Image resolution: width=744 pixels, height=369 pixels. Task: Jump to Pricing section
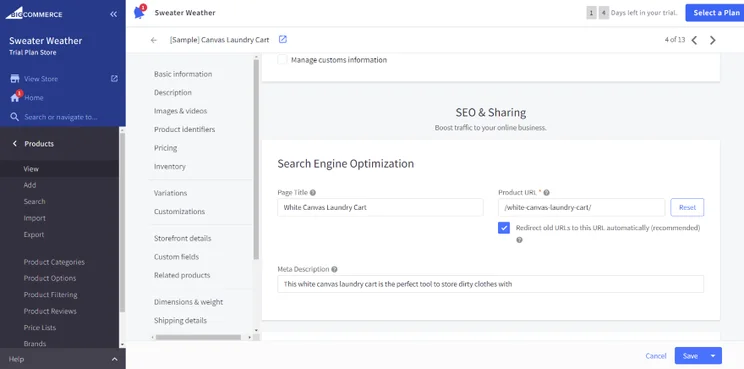point(165,148)
